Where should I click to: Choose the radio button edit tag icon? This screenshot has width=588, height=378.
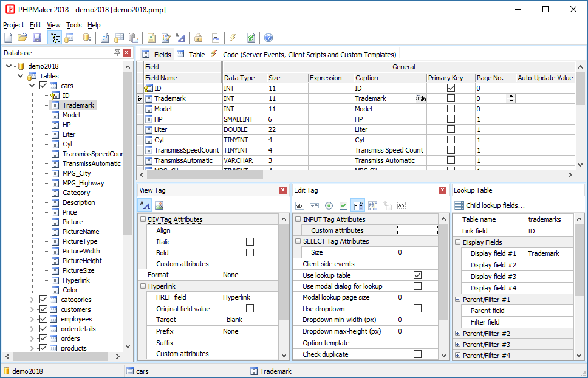coord(329,205)
